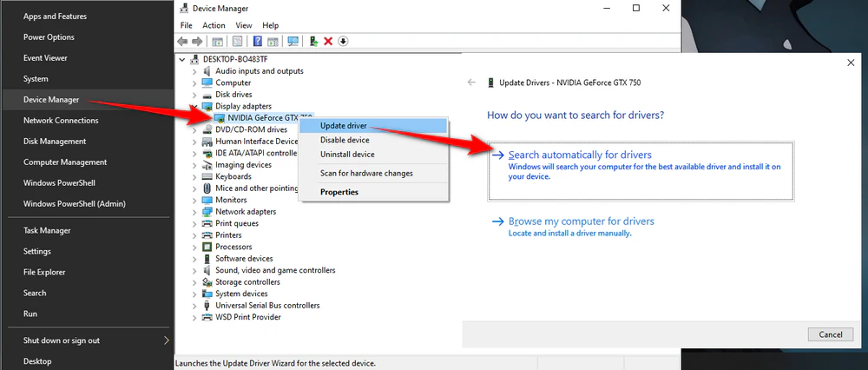Click the Back arrow in Device Manager toolbar
868x370 pixels.
pos(183,41)
